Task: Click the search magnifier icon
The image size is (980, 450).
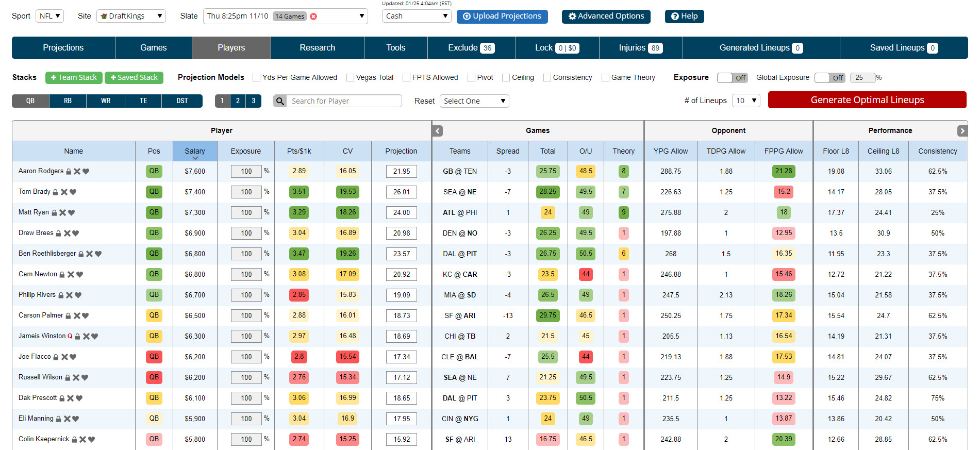Action: coord(280,101)
